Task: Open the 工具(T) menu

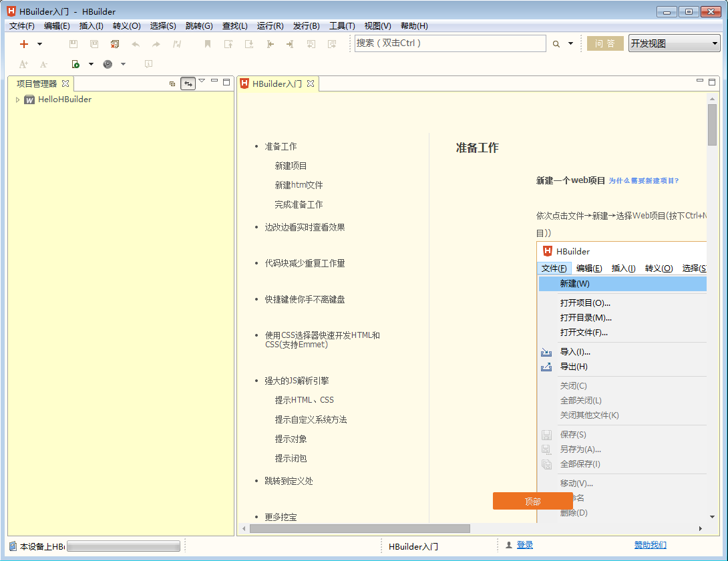Action: [x=342, y=26]
